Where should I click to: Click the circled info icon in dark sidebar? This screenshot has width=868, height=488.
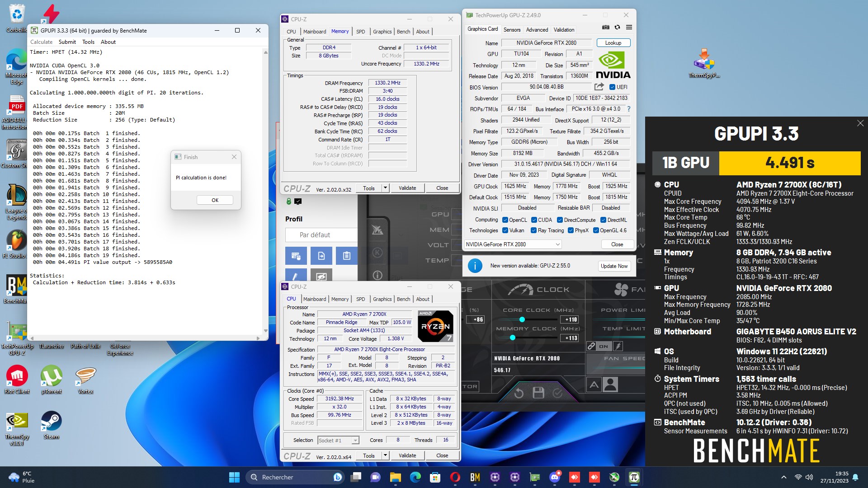click(x=377, y=275)
